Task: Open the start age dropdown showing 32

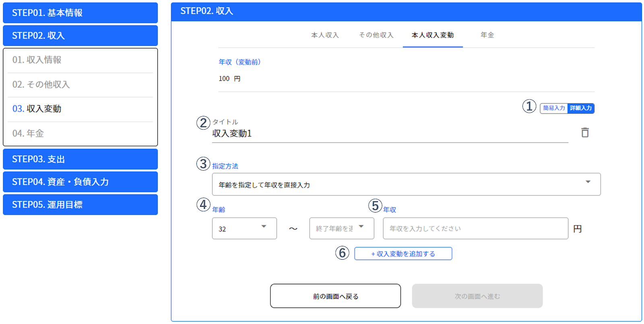Action: (244, 229)
